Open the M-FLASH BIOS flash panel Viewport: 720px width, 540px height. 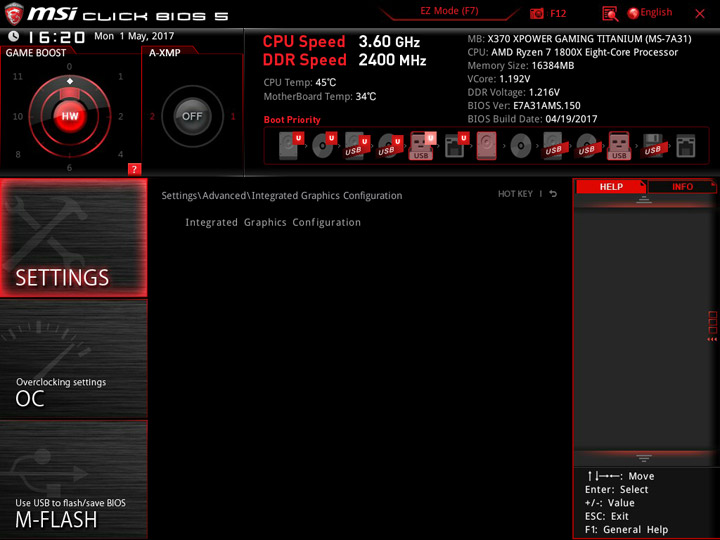coord(74,479)
